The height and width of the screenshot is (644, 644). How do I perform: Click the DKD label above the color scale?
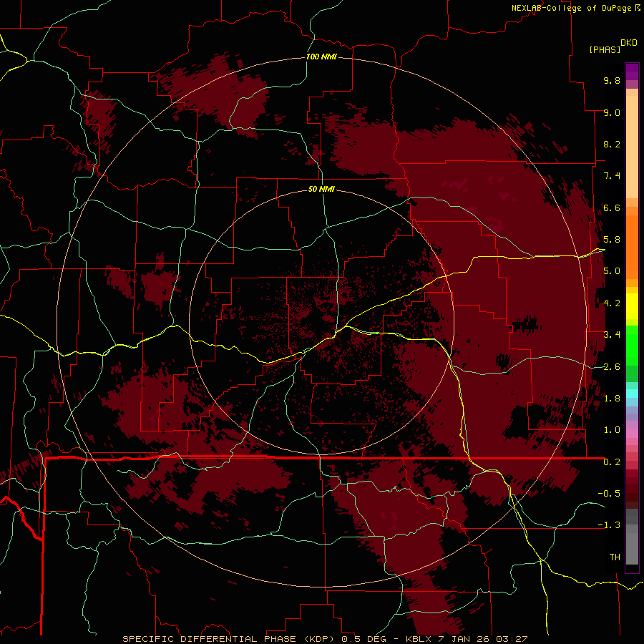coord(629,43)
